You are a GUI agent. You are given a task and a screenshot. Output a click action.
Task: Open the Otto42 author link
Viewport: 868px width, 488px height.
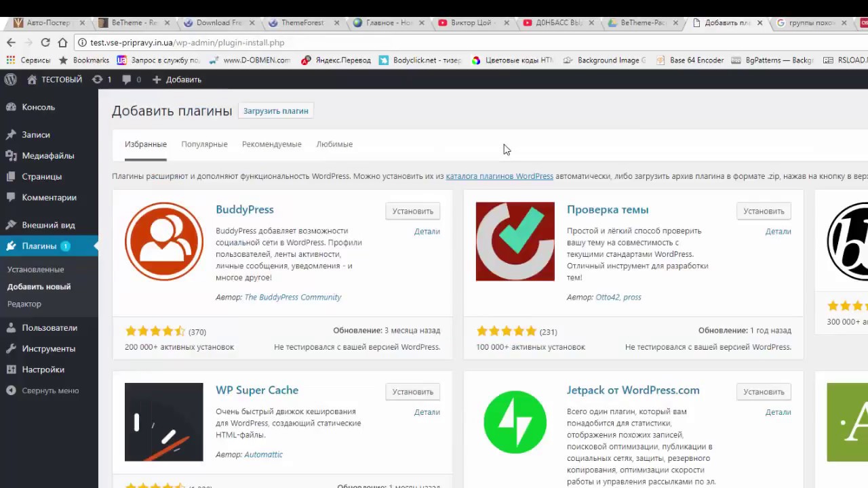606,297
